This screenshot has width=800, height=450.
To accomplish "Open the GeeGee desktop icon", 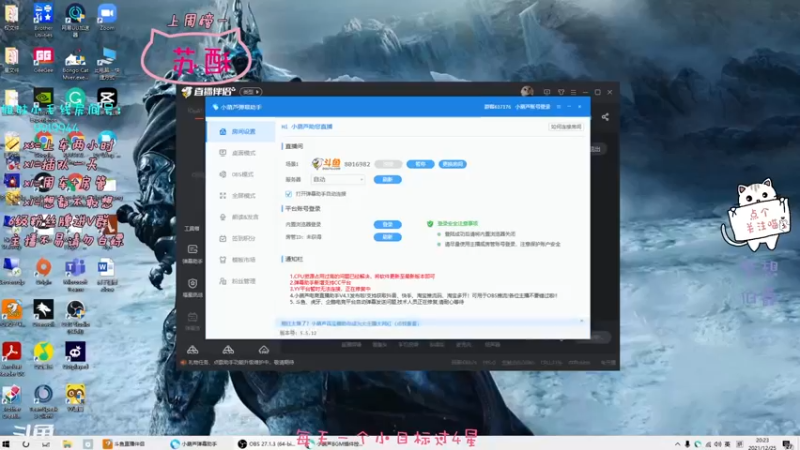I will tap(43, 61).
